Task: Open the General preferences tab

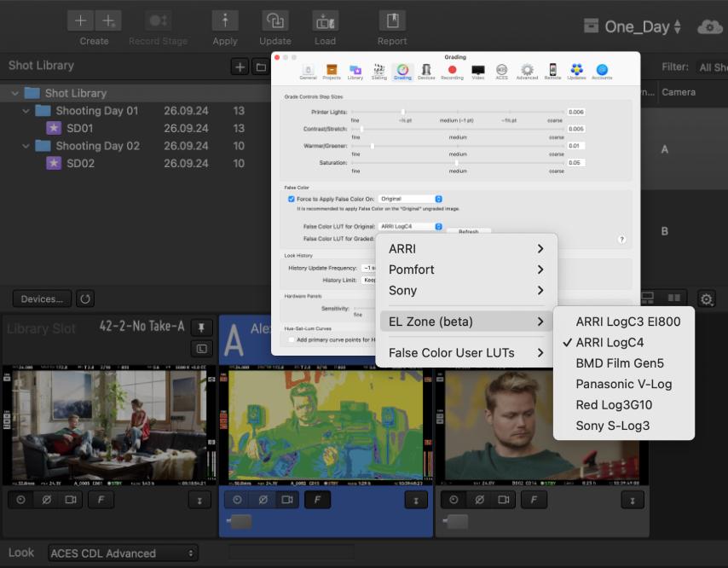Action: pos(308,72)
